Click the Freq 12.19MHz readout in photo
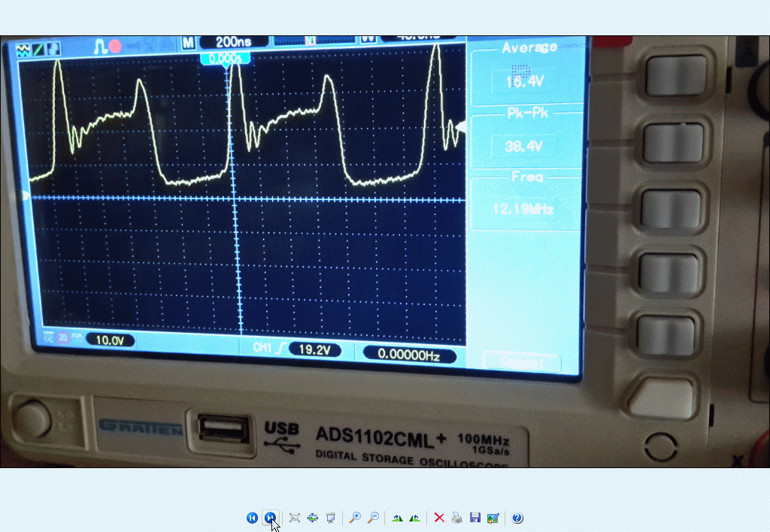 (523, 209)
